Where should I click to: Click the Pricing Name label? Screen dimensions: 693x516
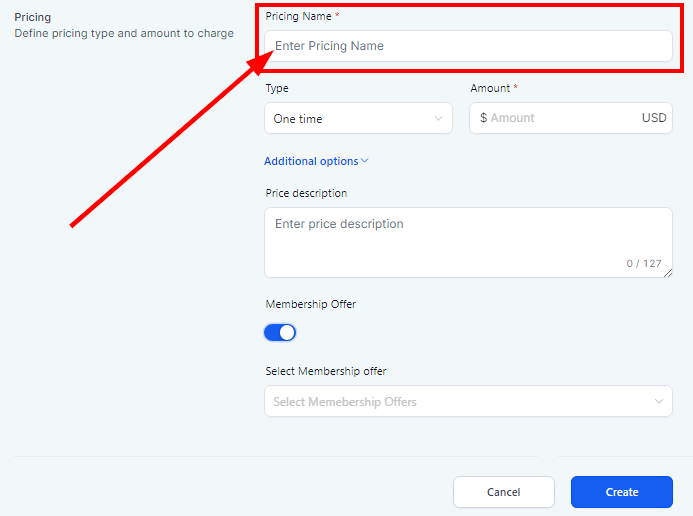coord(303,16)
